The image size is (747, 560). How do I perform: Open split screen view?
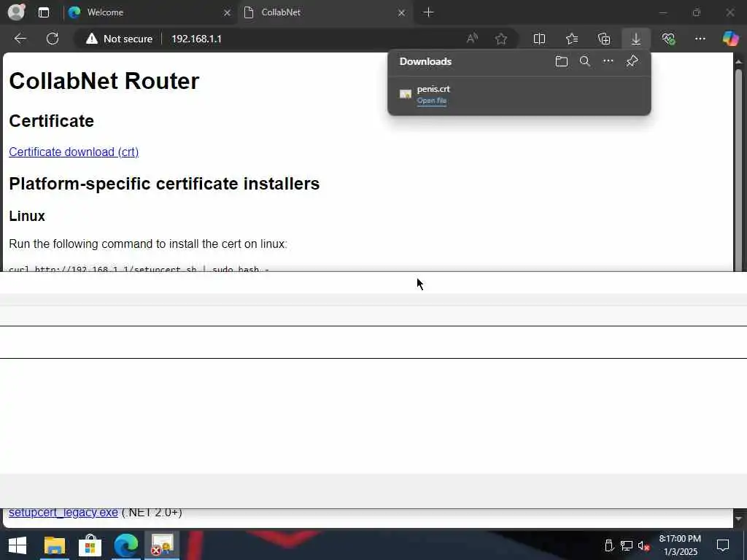pos(539,39)
